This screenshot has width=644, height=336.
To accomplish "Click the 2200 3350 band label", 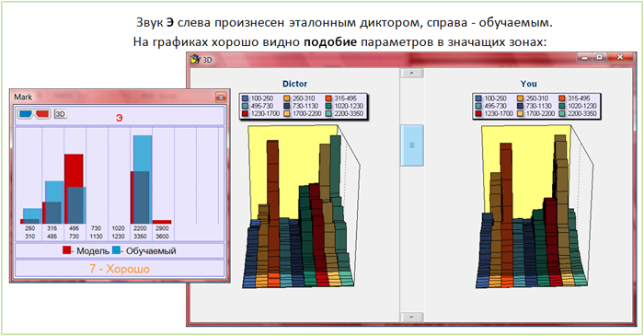I will (x=140, y=233).
